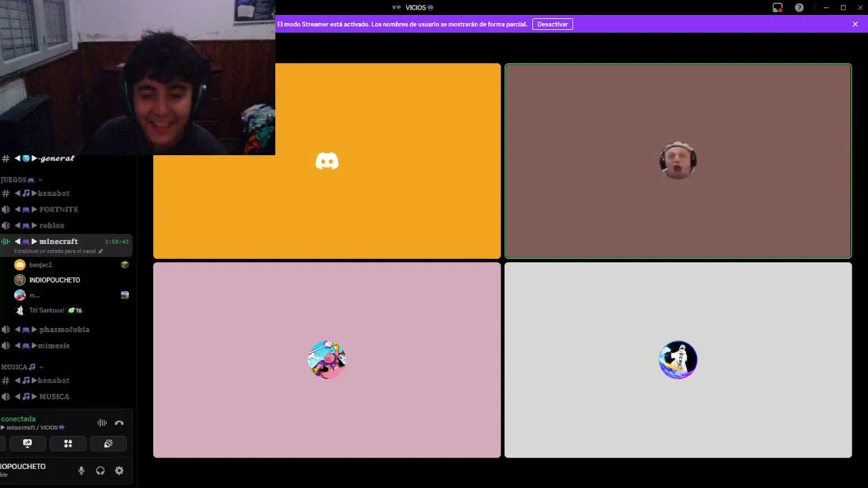Screen dimensions: 868x488
Task: Collapse the MUSICA category
Action: (x=22, y=367)
